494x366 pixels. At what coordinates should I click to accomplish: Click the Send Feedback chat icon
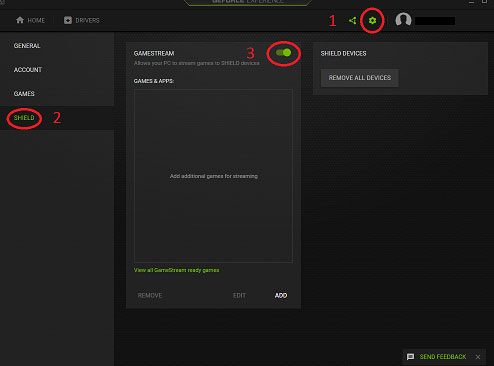411,357
